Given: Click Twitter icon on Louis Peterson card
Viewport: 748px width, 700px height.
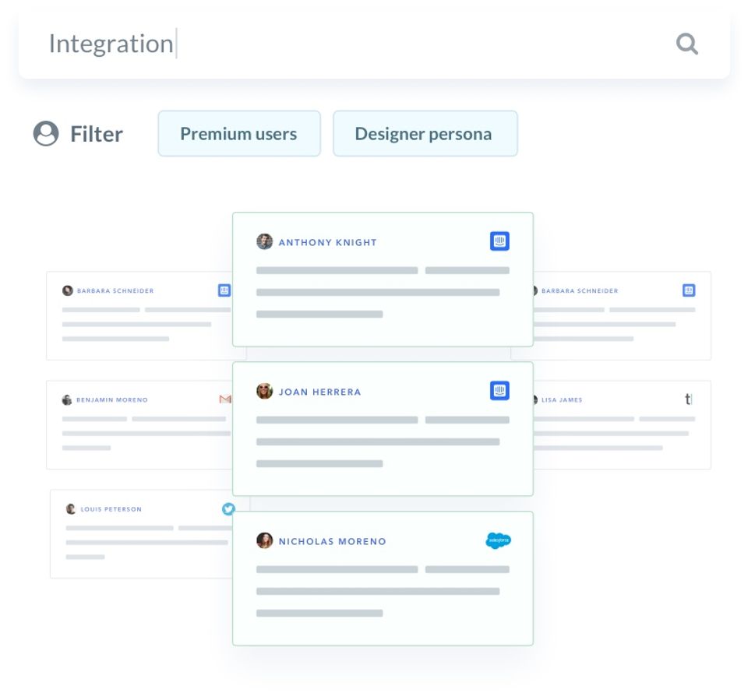Looking at the screenshot, I should [x=228, y=508].
